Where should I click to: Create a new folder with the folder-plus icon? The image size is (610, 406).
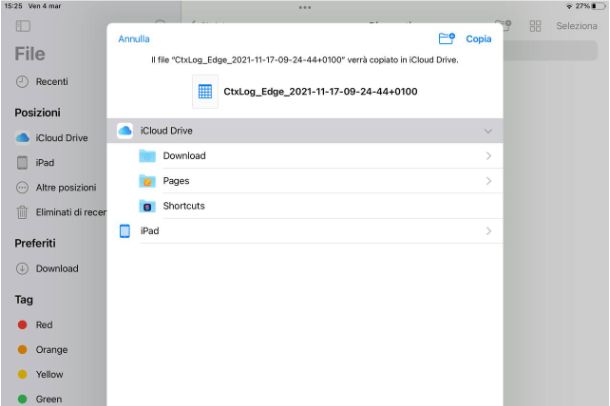(447, 38)
